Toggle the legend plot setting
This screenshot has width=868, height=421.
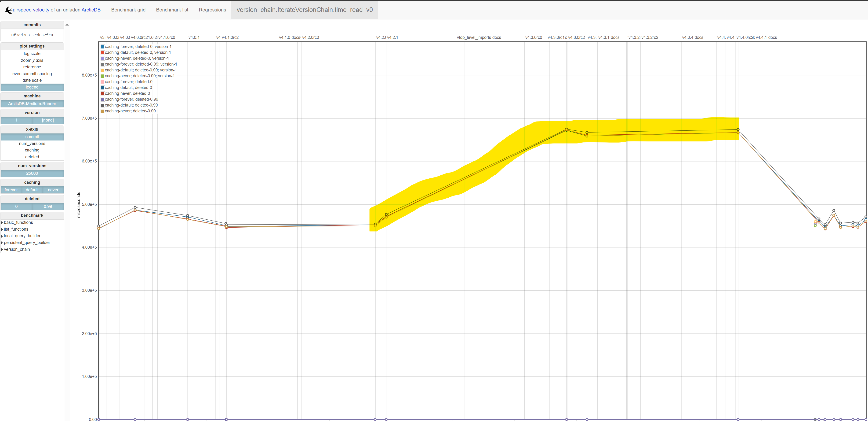(32, 87)
